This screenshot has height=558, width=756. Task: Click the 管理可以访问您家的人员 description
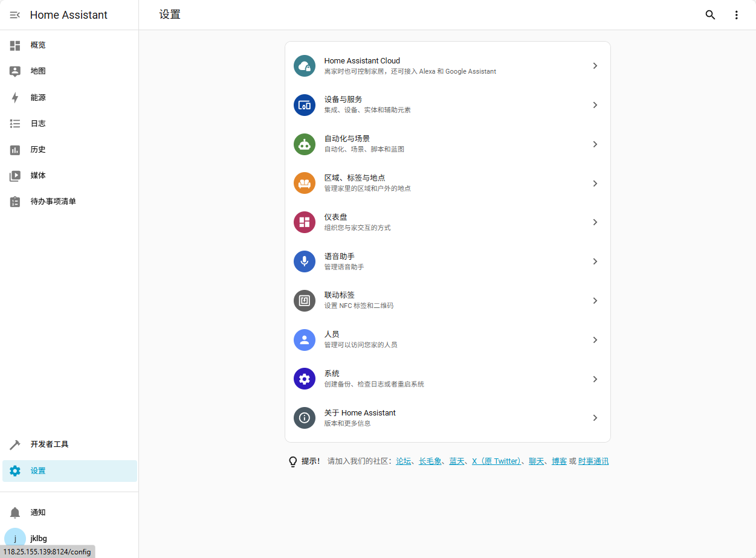[x=361, y=345]
